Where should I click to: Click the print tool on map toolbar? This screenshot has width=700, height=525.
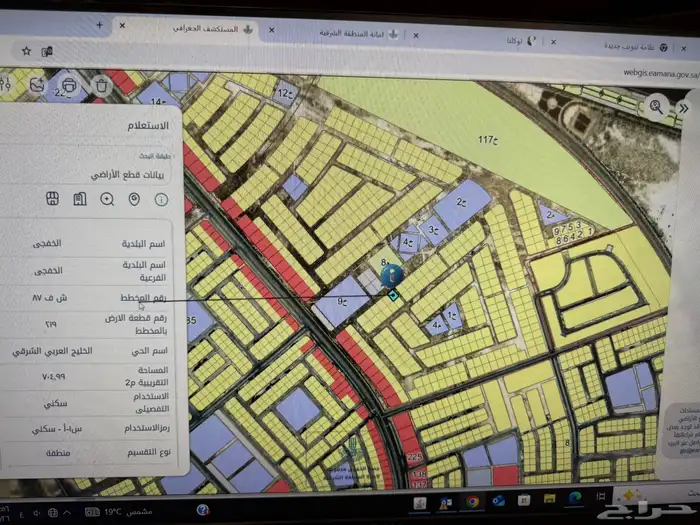pos(68,86)
